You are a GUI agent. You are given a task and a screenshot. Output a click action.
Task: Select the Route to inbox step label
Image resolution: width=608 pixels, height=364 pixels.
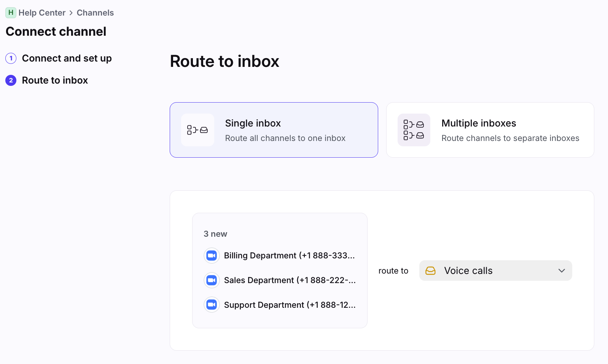tap(55, 81)
